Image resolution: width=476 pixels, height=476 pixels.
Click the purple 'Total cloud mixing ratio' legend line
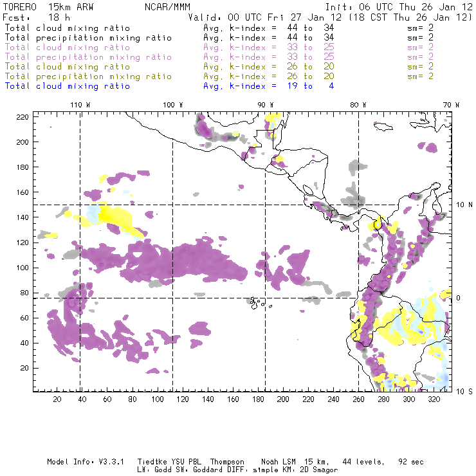tap(68, 48)
